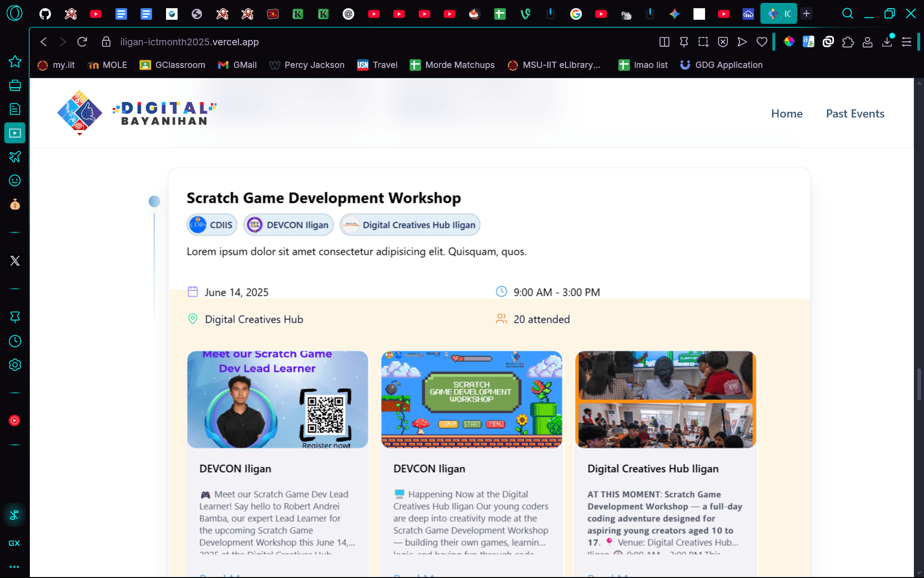Click the June 14, 2025 date
The image size is (924, 578).
236,292
